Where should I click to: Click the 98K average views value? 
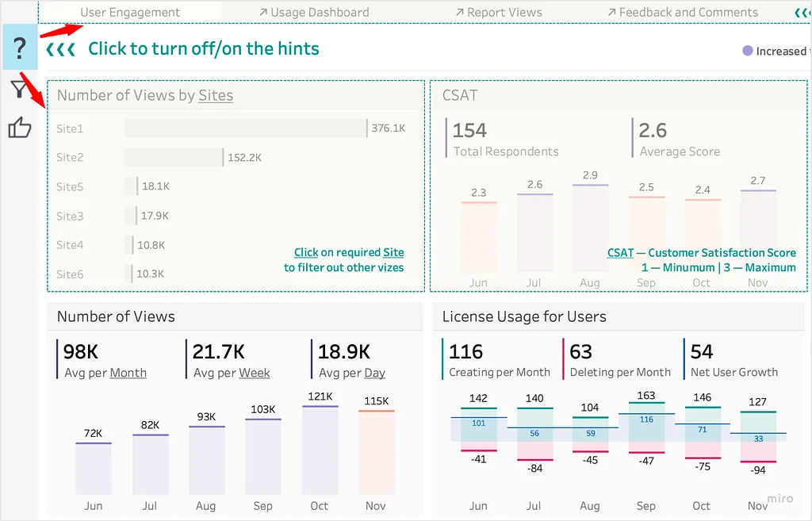[81, 352]
